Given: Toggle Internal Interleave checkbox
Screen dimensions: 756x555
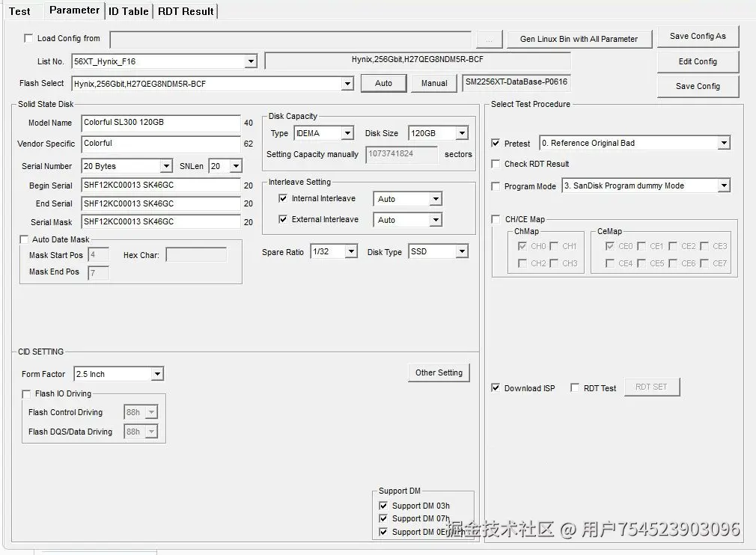Looking at the screenshot, I should pos(283,198).
